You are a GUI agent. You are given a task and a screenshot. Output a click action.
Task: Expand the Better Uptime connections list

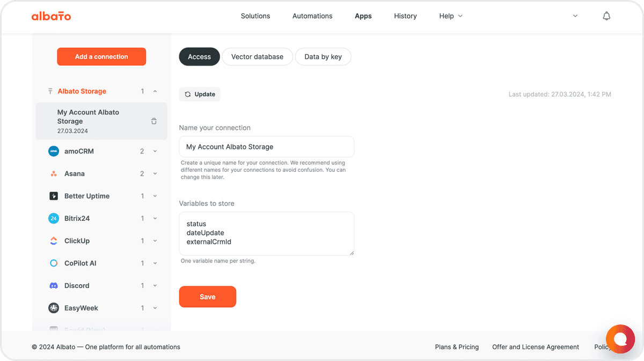point(155,196)
